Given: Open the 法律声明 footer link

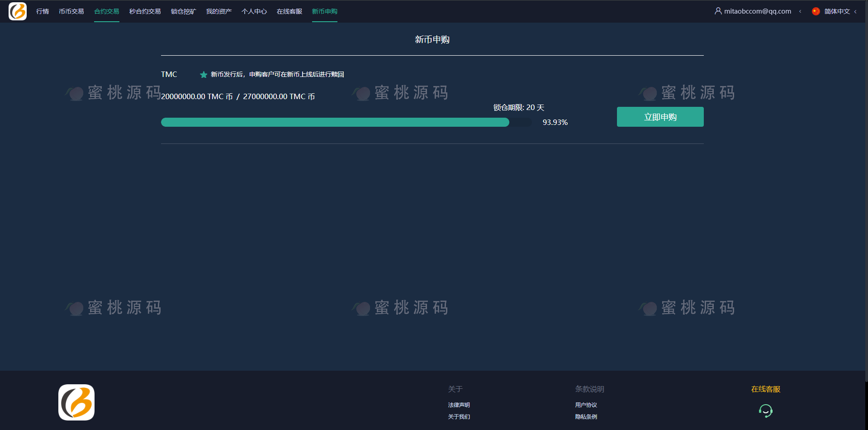Looking at the screenshot, I should click(x=459, y=405).
